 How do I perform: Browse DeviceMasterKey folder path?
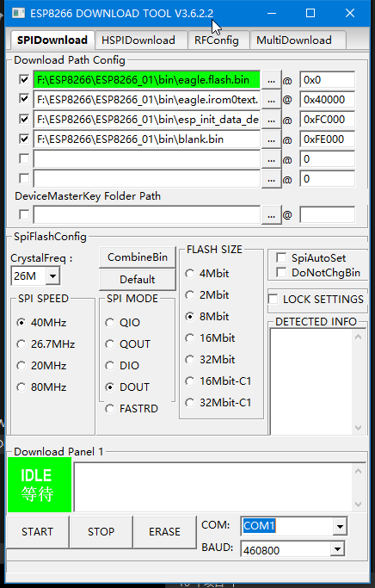coord(272,215)
